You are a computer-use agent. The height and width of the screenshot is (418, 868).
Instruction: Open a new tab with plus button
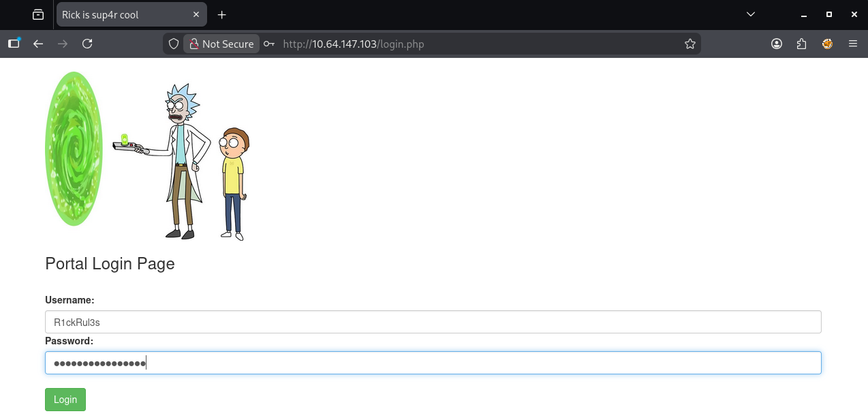coord(221,15)
